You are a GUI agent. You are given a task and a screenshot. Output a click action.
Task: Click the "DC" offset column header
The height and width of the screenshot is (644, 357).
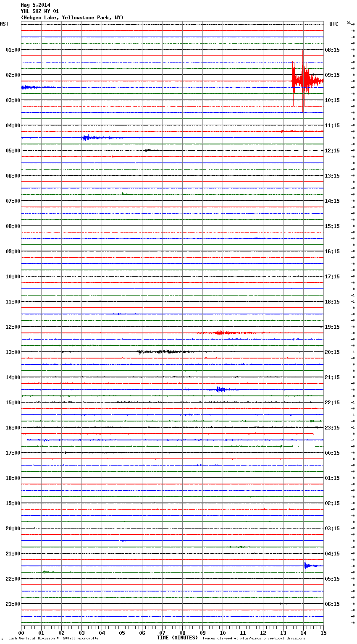click(x=349, y=23)
